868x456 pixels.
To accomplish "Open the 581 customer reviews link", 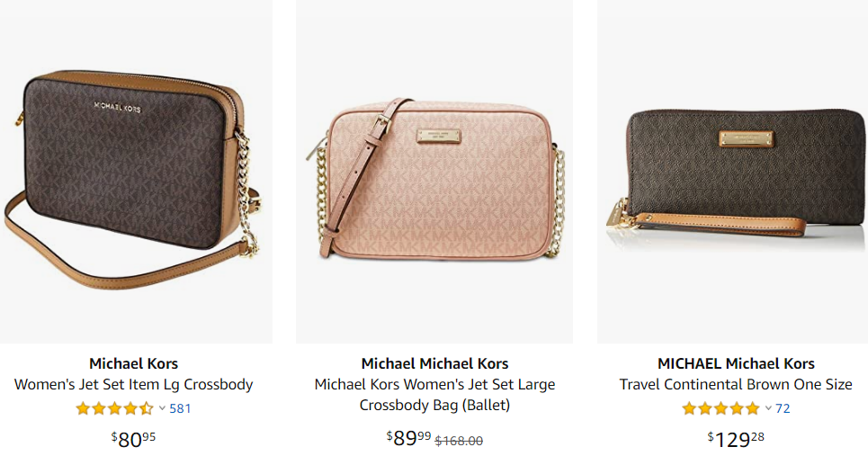I will (x=180, y=409).
